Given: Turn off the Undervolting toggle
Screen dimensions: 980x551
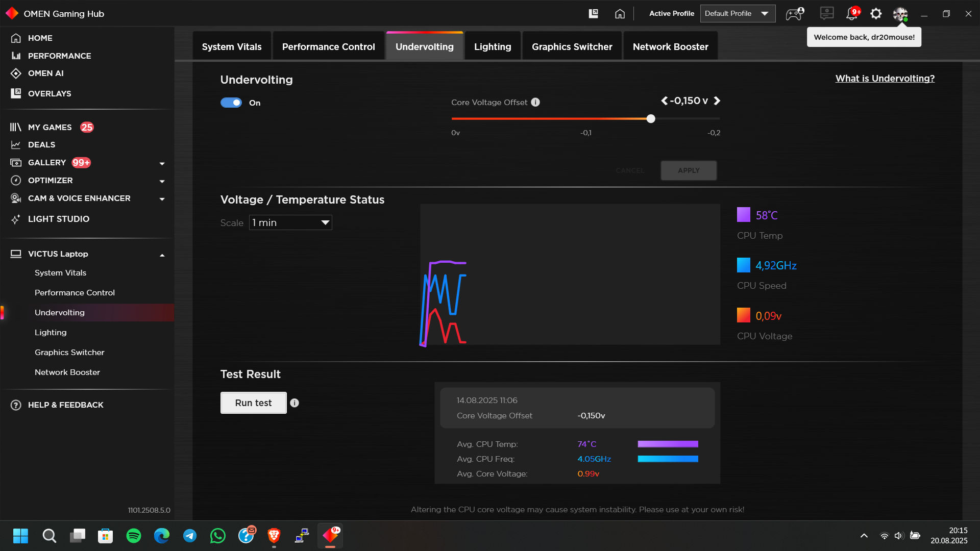Looking at the screenshot, I should click(231, 103).
